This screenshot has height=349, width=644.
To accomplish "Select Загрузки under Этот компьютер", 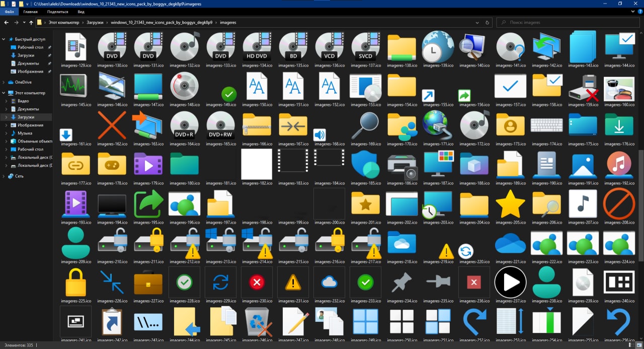I will [27, 117].
